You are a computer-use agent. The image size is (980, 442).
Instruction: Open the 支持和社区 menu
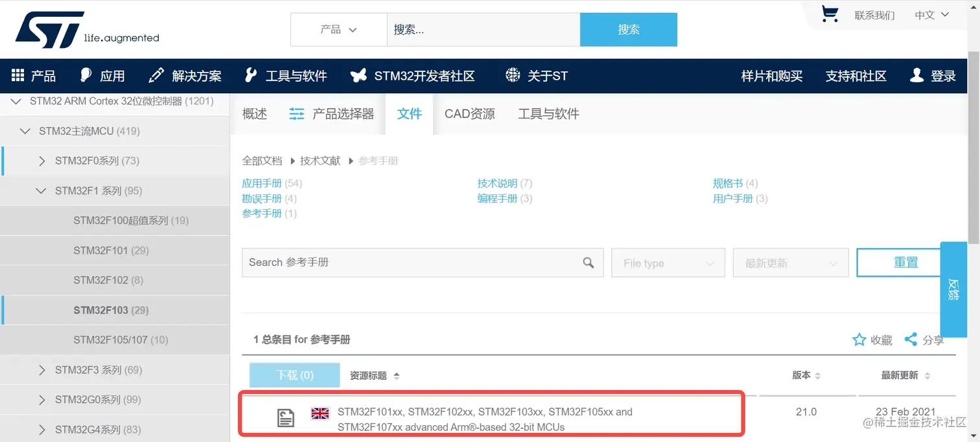856,76
